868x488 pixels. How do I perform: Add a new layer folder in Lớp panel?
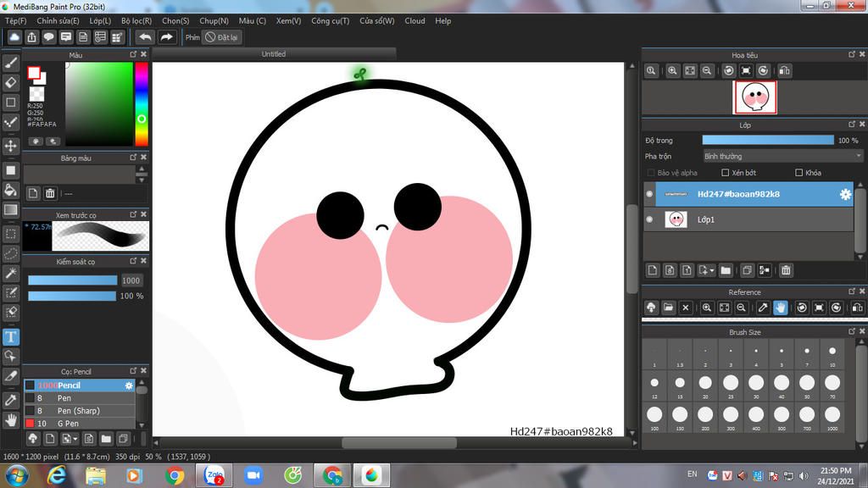point(726,270)
